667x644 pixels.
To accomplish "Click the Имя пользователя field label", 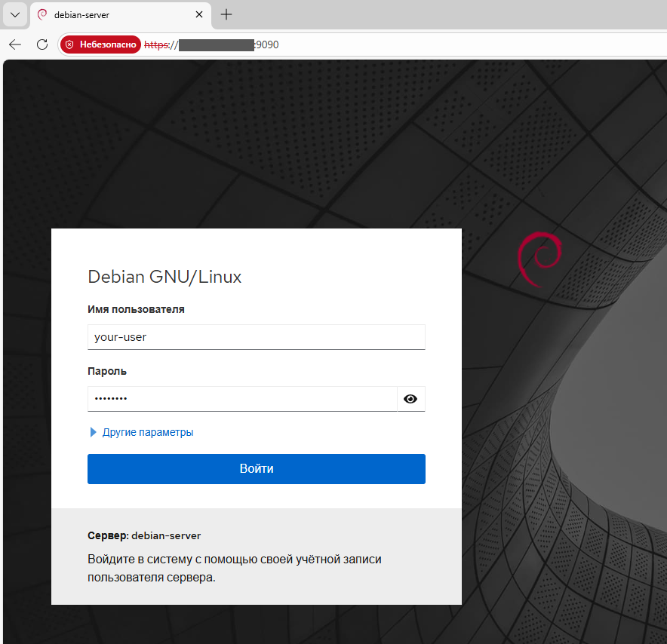I will pos(136,309).
